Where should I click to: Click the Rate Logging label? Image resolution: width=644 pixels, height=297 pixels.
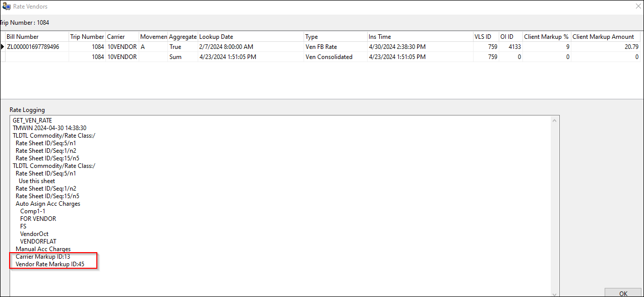(27, 110)
